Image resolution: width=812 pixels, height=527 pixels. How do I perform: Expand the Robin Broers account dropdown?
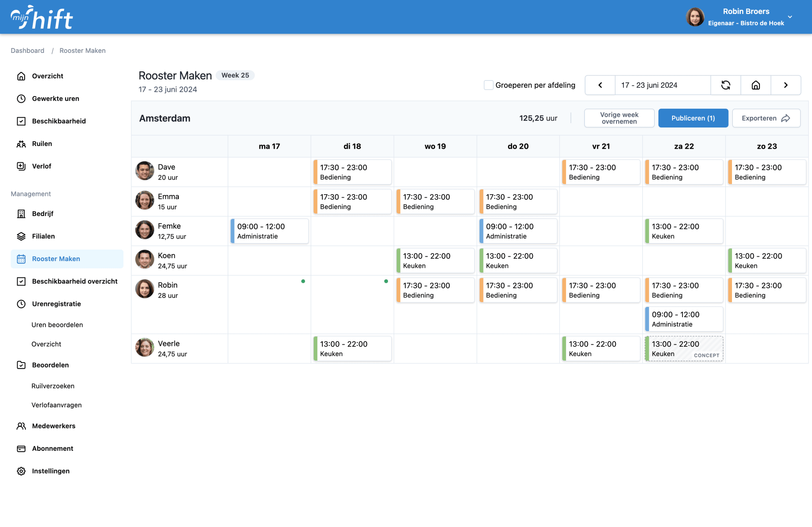(x=789, y=17)
